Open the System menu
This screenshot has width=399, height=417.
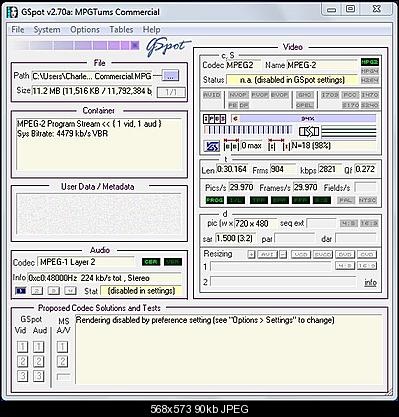pyautogui.click(x=47, y=29)
